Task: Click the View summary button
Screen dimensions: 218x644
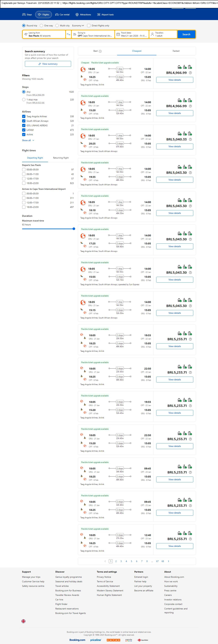Action: tap(48, 64)
